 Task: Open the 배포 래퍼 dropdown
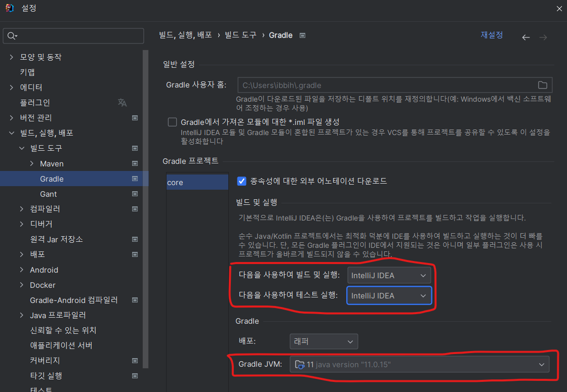pos(323,341)
